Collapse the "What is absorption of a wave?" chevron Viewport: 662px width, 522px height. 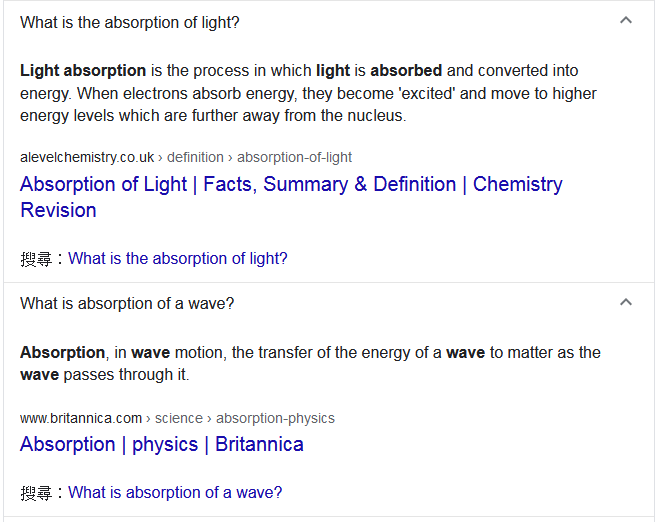pos(626,302)
